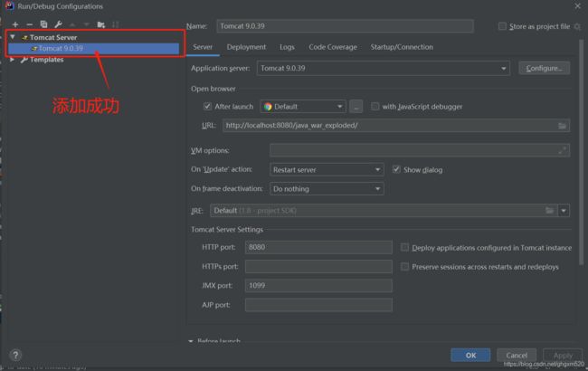Screen dimensions: 588x371
Task: Open Application server dropdown
Action: pos(384,68)
